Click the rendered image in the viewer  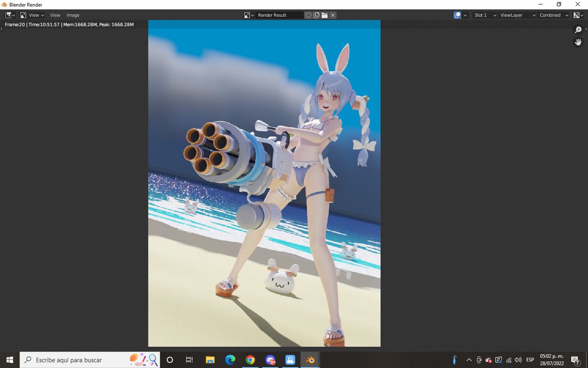(x=264, y=184)
